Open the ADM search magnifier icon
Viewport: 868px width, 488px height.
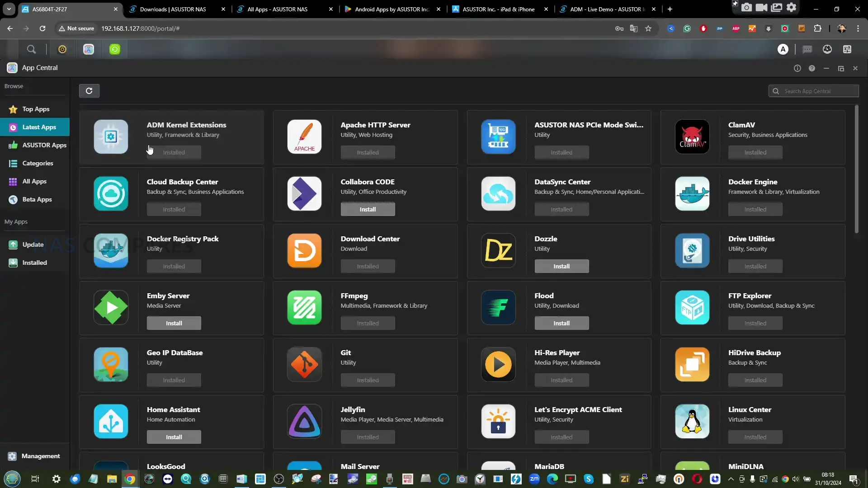[31, 49]
